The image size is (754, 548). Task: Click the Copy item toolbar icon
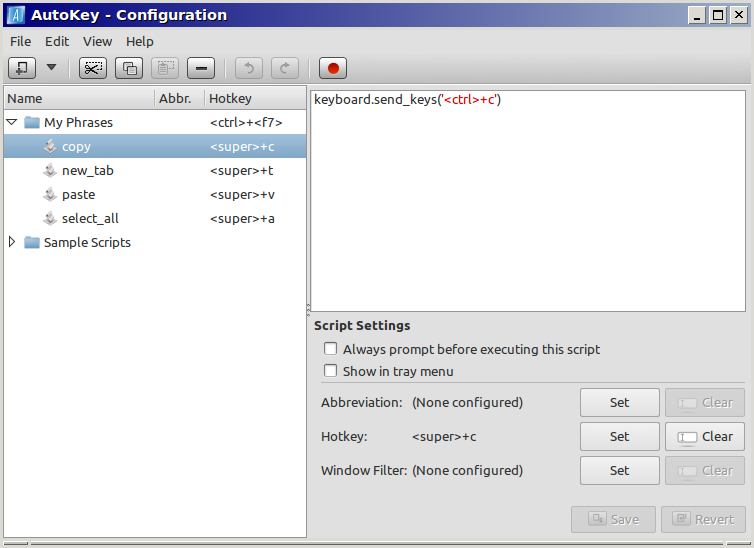(x=129, y=68)
